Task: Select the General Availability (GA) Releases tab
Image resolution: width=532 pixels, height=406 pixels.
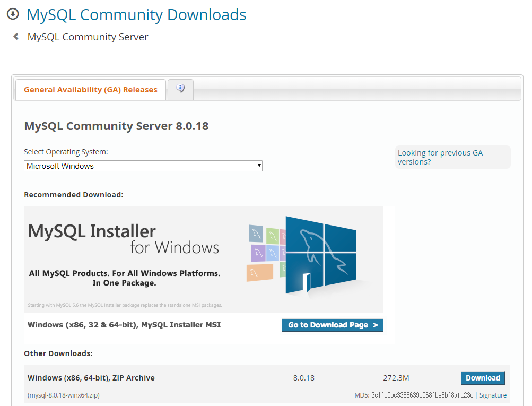Action: coord(91,90)
